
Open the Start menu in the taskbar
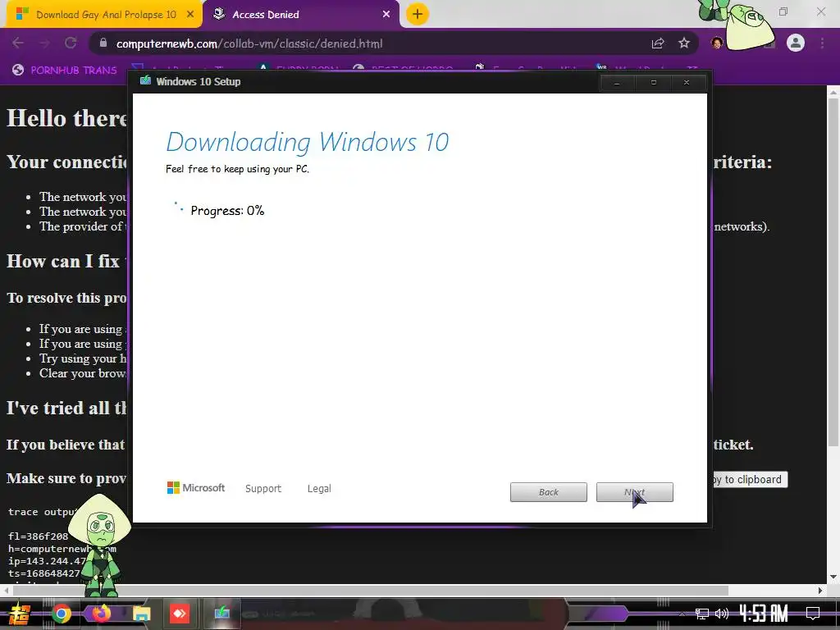tap(20, 614)
